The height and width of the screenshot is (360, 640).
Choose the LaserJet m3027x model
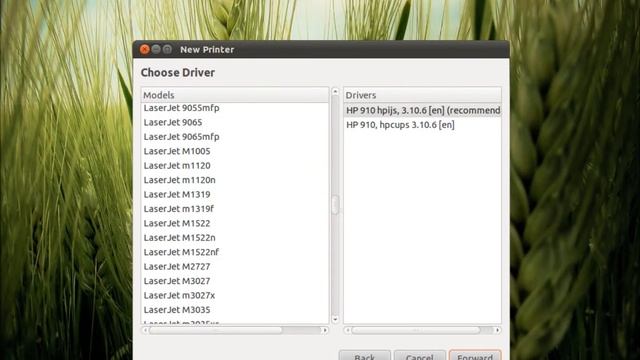point(235,296)
